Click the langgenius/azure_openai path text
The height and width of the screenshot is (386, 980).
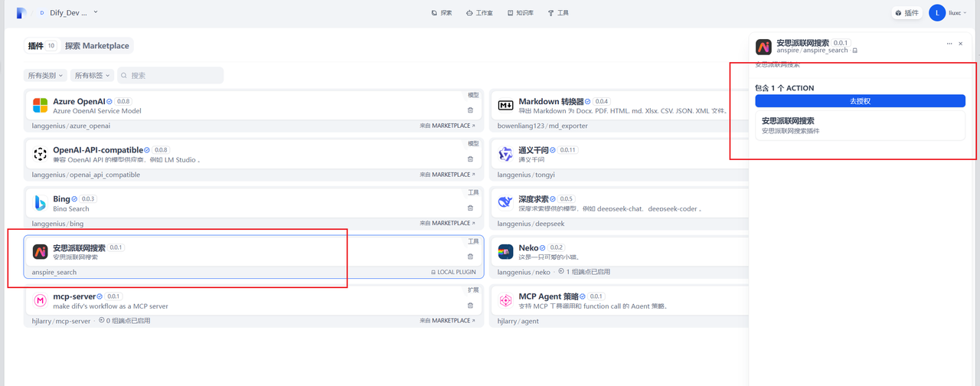[71, 126]
